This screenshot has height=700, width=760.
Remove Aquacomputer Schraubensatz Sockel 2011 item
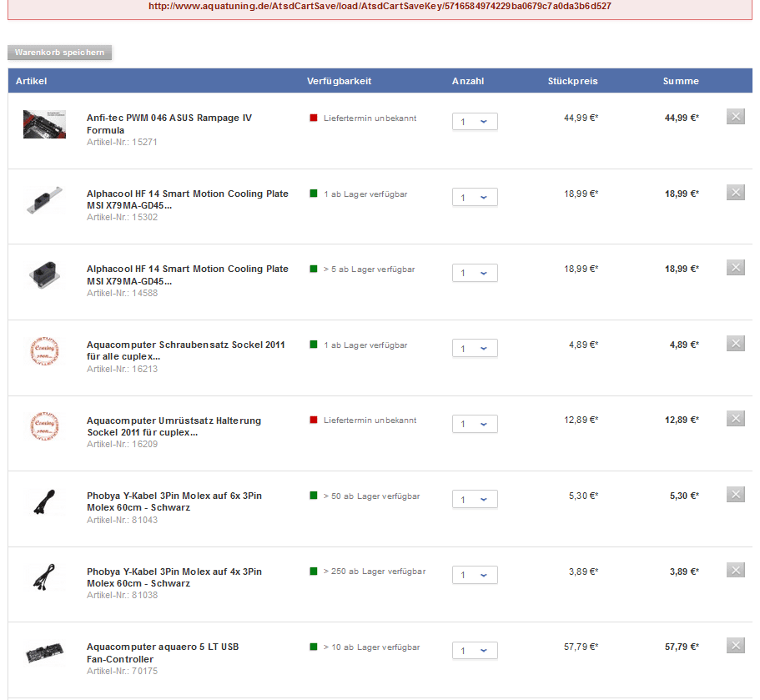(735, 344)
